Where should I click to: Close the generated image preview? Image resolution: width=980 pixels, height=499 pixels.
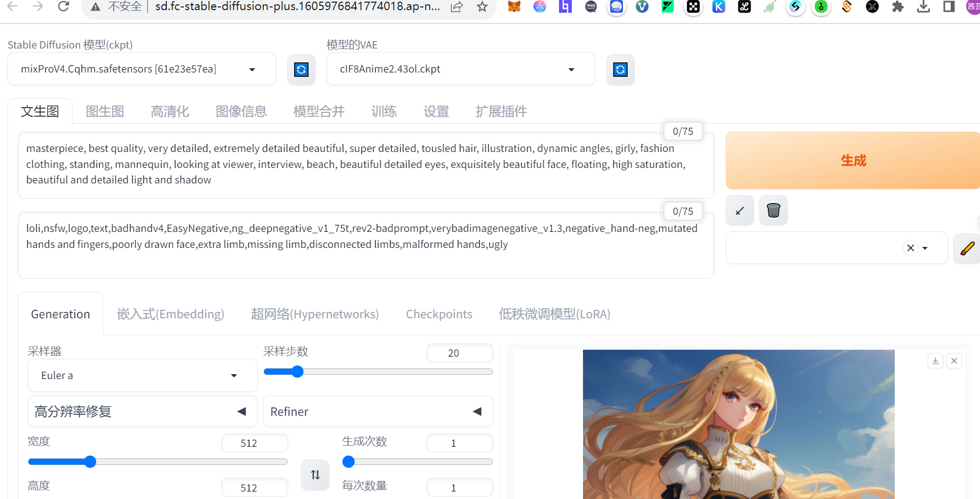(x=954, y=361)
